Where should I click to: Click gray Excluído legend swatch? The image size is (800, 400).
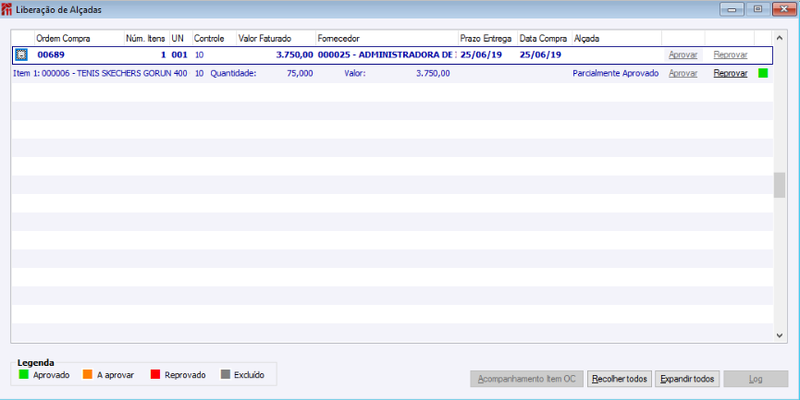tap(226, 374)
